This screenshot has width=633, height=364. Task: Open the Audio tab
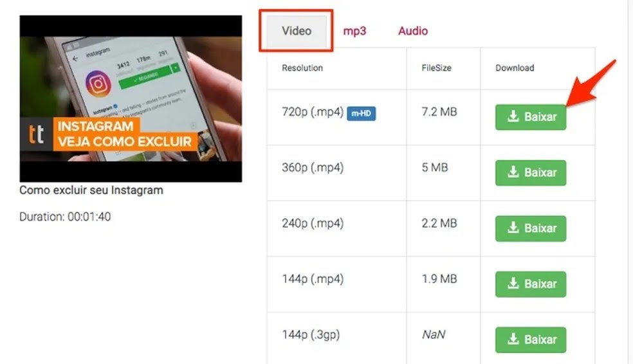click(x=413, y=31)
